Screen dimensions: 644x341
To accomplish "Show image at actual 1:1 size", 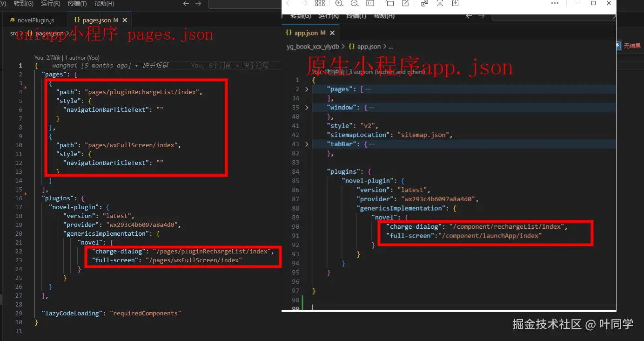I will (370, 3).
